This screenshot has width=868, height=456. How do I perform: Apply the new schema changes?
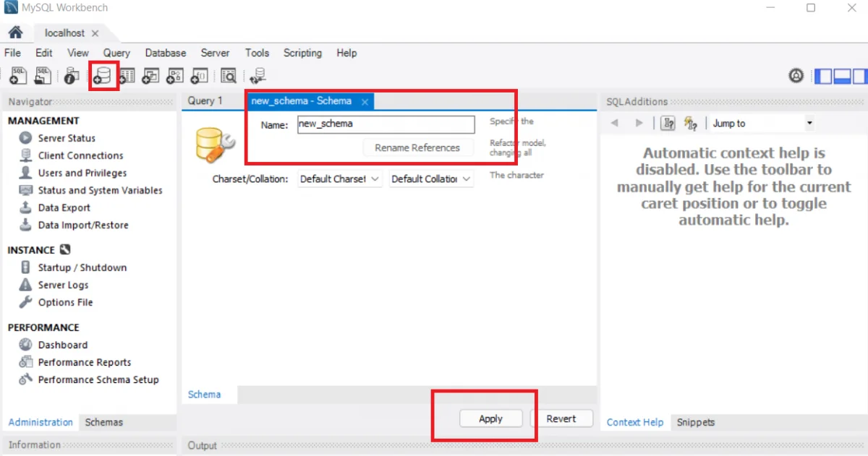pyautogui.click(x=491, y=418)
